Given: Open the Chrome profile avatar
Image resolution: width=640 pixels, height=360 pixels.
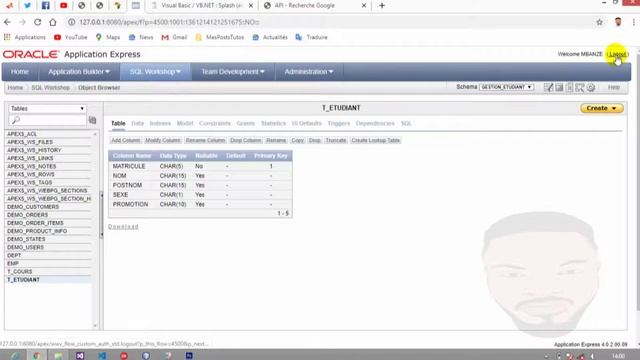Looking at the screenshot, I should pyautogui.click(x=618, y=22).
